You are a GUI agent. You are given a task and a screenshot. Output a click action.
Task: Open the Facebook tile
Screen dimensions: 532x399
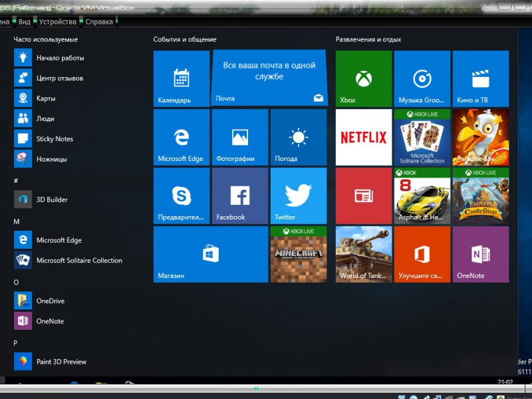(240, 196)
